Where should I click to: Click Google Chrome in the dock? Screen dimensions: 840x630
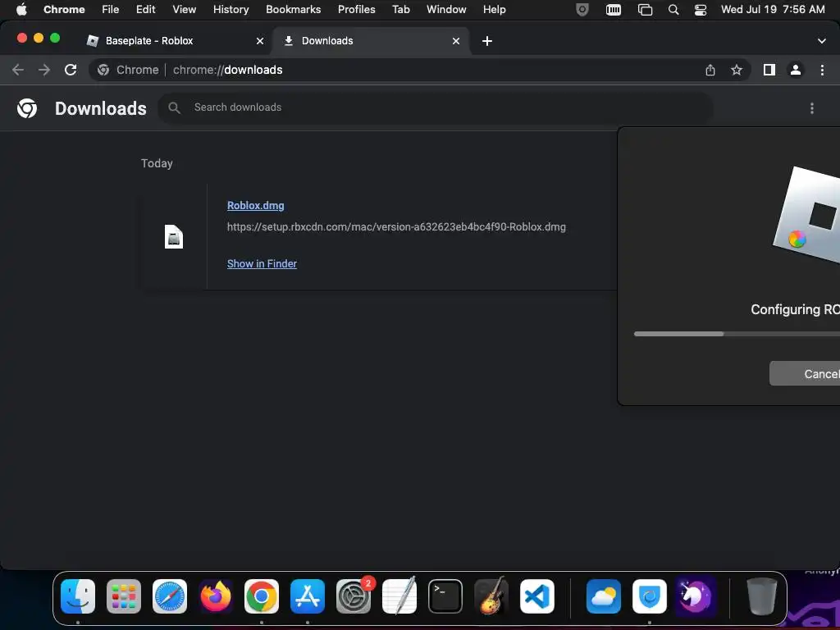click(262, 596)
